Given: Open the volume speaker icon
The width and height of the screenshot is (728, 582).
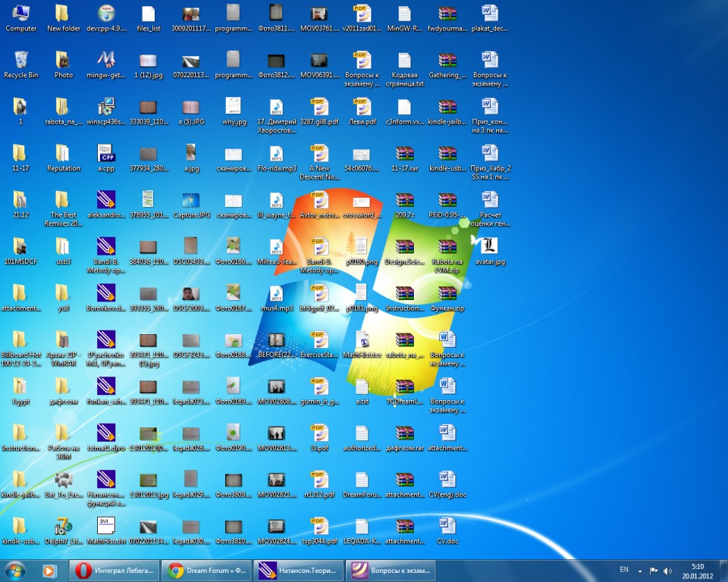Looking at the screenshot, I should point(667,571).
